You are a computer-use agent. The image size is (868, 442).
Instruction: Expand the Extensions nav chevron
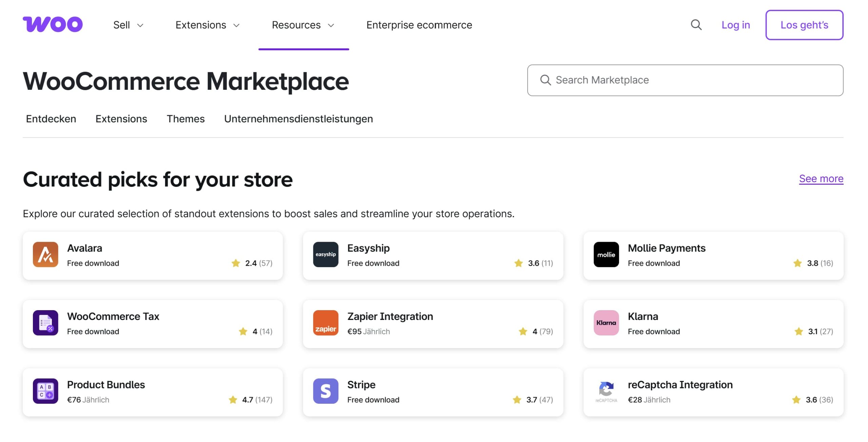237,25
